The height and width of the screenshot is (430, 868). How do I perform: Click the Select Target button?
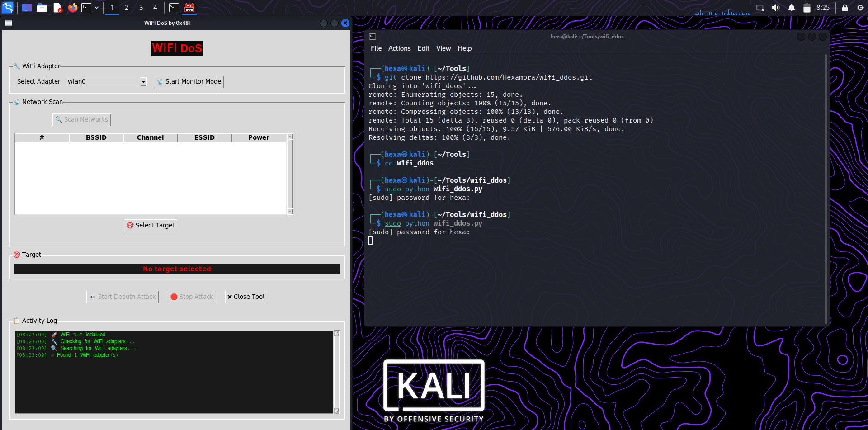[x=151, y=226]
